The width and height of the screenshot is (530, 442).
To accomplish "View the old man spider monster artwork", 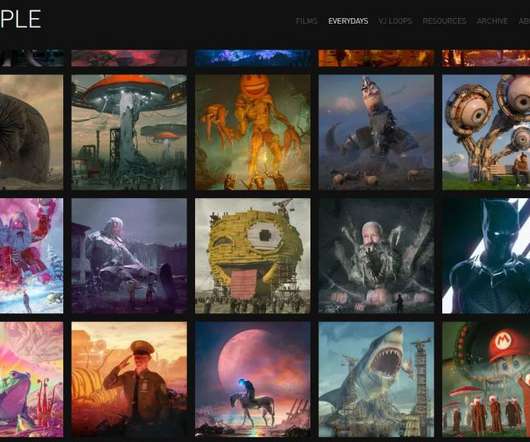I will pyautogui.click(x=376, y=256).
